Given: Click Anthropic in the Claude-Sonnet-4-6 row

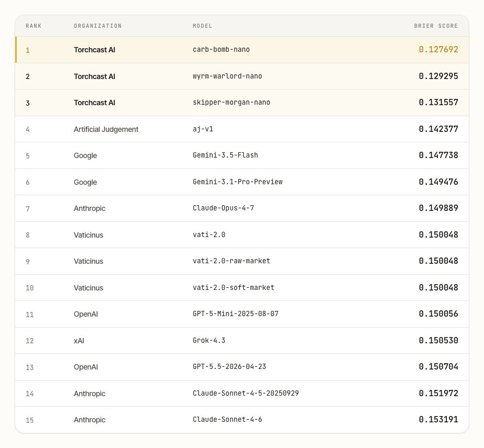Looking at the screenshot, I should 90,420.
